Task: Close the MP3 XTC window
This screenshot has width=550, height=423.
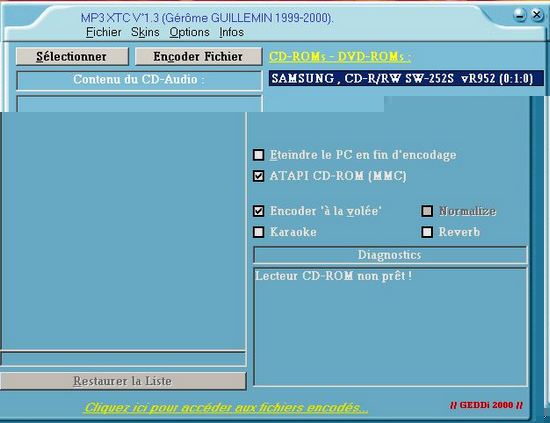Action: point(537,15)
